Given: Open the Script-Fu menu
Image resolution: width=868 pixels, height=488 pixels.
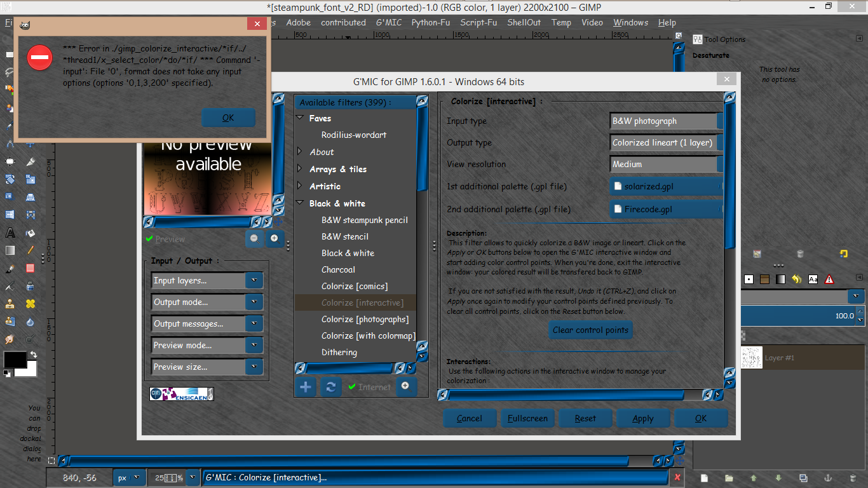Looking at the screenshot, I should tap(478, 22).
